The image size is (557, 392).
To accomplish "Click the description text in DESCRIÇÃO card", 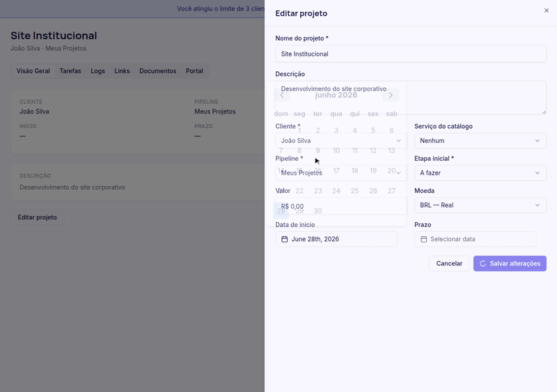I will coord(72,187).
